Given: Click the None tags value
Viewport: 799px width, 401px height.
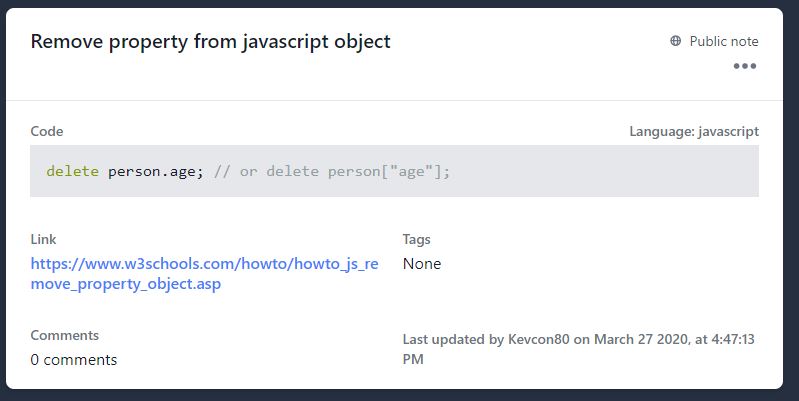Looking at the screenshot, I should point(422,263).
